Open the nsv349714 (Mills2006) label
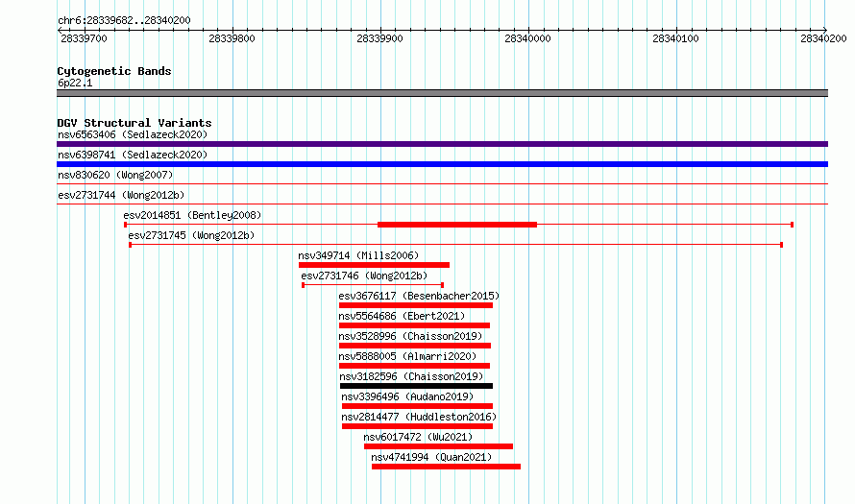Viewport: 855px width, 504px height. [358, 255]
